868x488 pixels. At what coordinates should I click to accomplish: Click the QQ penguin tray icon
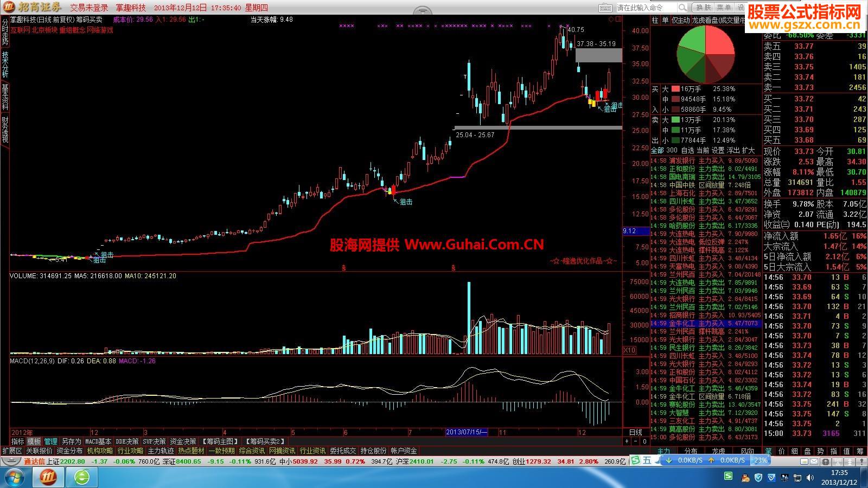(746, 478)
